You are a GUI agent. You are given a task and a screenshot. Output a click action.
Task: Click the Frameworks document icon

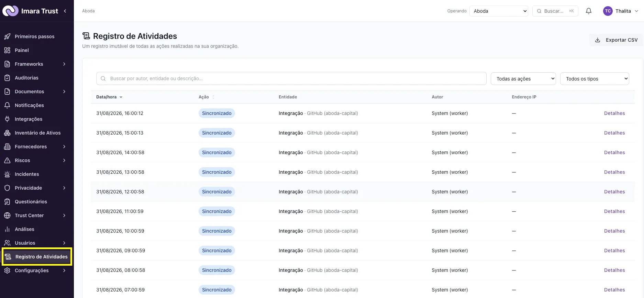[7, 64]
